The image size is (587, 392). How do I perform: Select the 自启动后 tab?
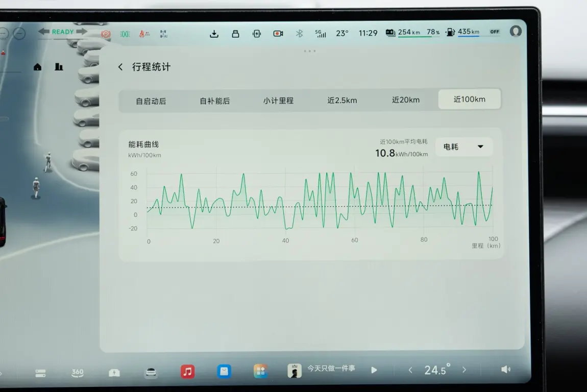[151, 101]
